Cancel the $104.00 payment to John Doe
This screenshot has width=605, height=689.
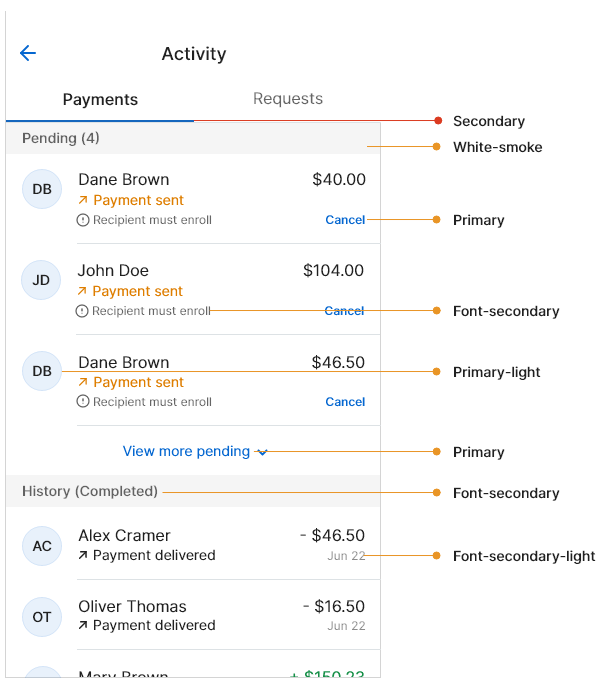[x=345, y=311]
